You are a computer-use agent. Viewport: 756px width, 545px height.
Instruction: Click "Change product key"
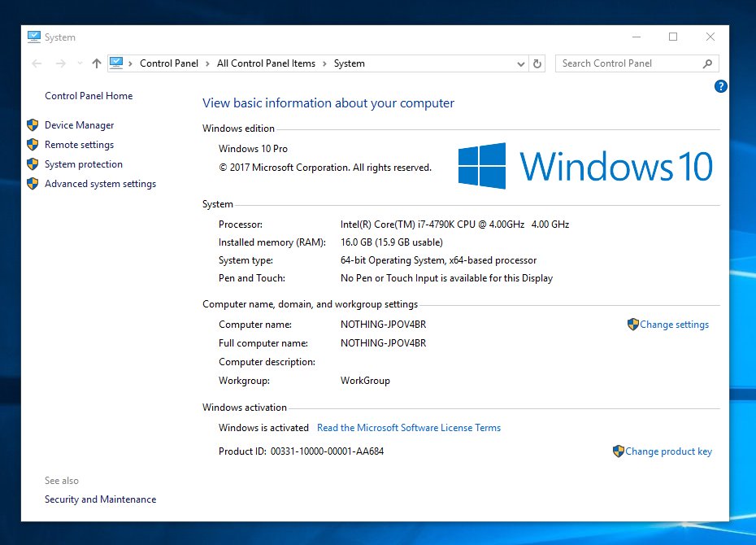tap(668, 451)
